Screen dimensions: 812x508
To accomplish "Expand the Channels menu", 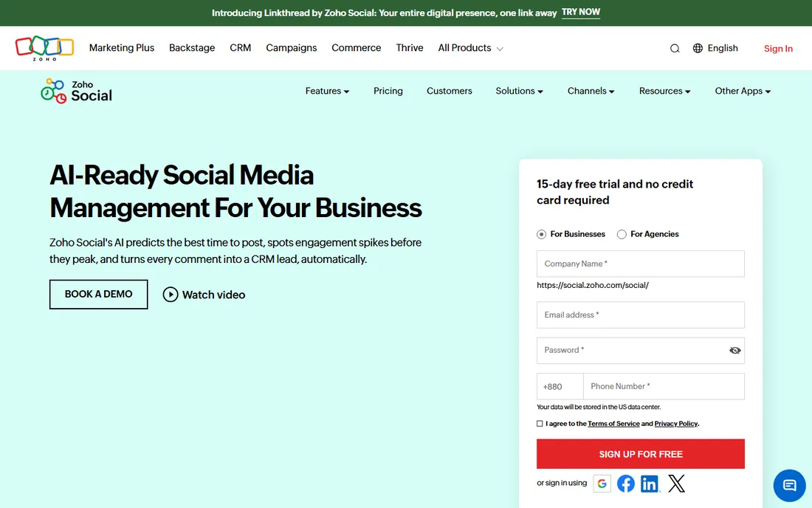I will [591, 91].
